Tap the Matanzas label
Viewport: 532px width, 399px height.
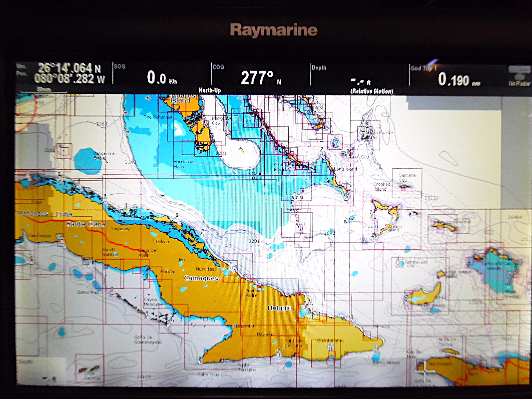pos(33,213)
